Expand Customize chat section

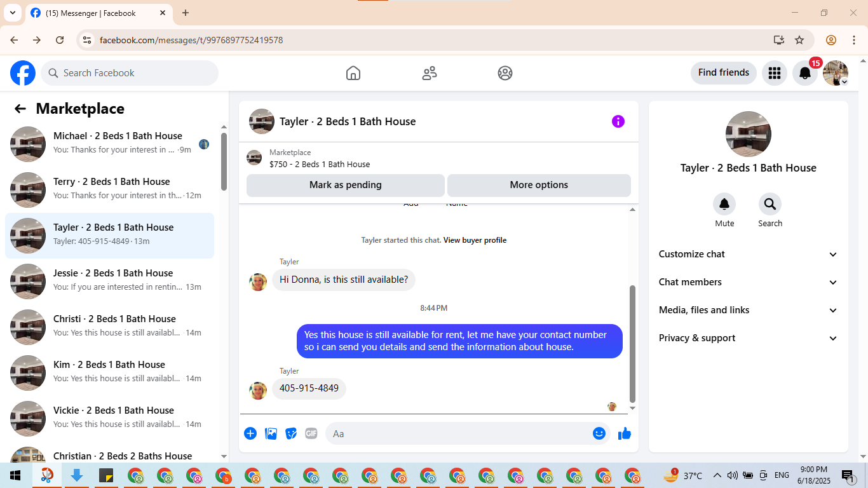coord(749,254)
